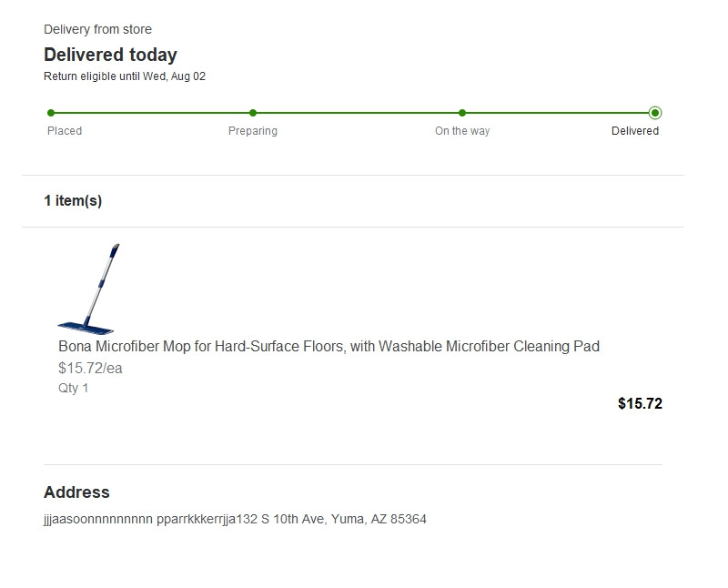This screenshot has width=728, height=588.
Task: Click the bold $15.72 item total
Action: pos(640,403)
